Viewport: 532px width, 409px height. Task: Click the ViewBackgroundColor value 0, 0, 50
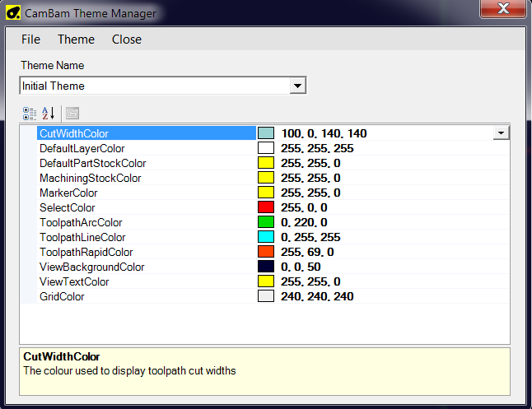(x=301, y=267)
